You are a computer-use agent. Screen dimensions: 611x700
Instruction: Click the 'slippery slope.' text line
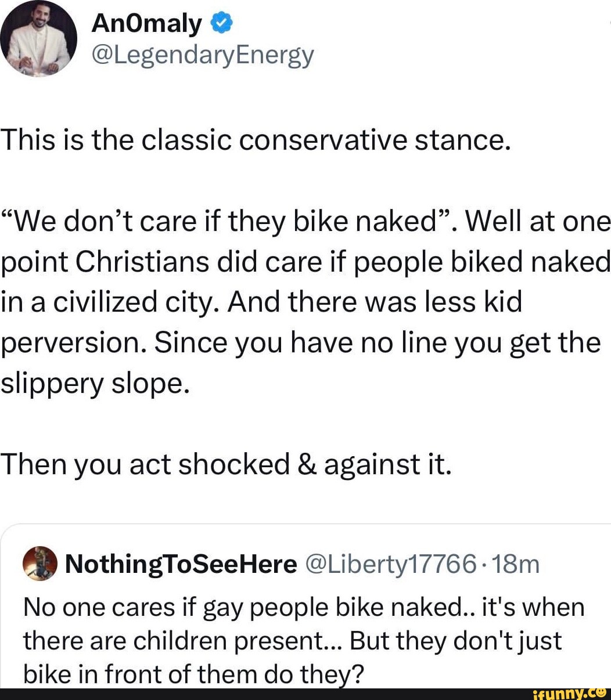[95, 383]
